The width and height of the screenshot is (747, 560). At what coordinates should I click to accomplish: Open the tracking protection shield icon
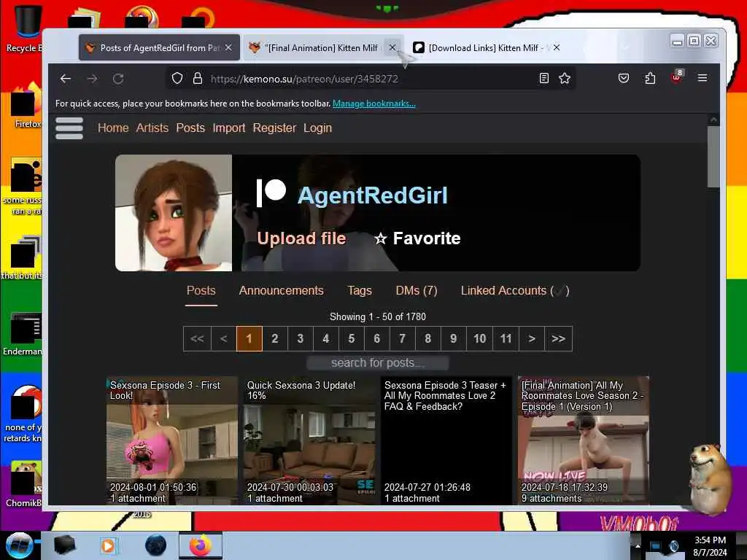pos(177,78)
